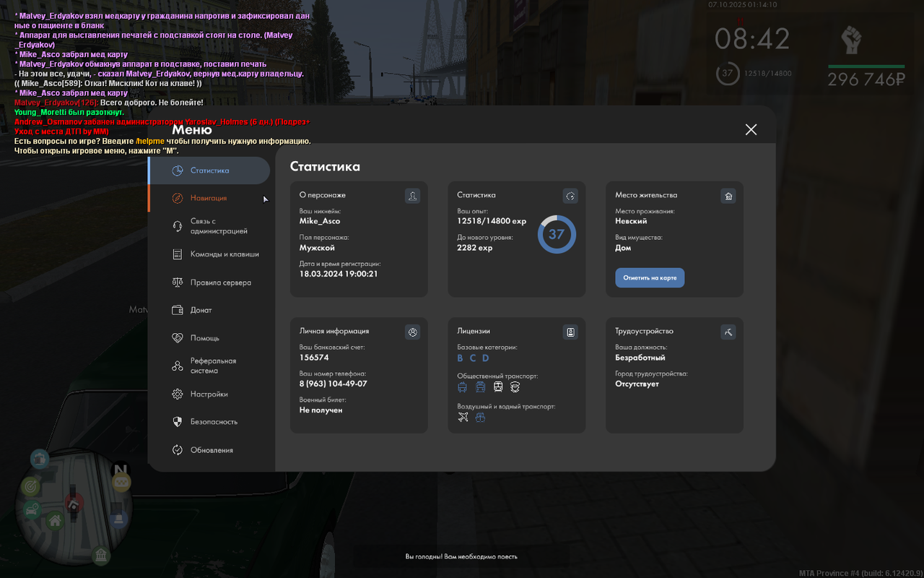924x578 pixels.
Task: Click the taxi marker on minimap
Action: pos(121,483)
